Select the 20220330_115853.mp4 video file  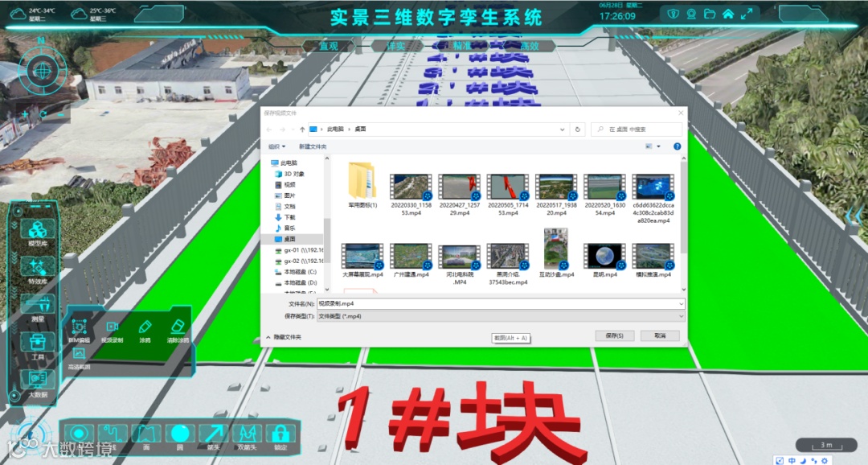point(411,194)
